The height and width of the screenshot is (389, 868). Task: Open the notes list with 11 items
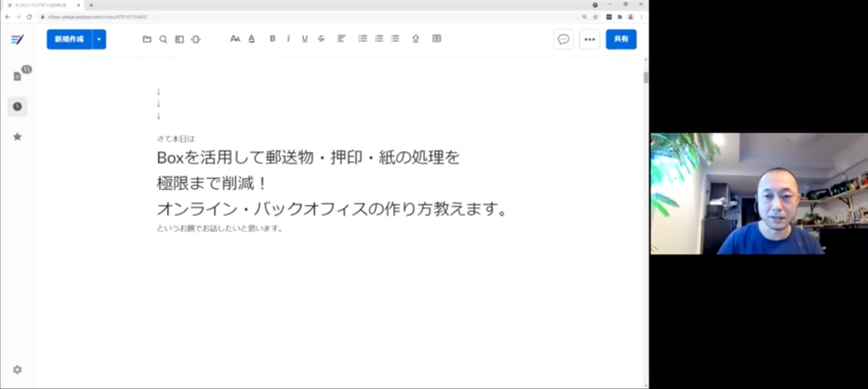(17, 75)
